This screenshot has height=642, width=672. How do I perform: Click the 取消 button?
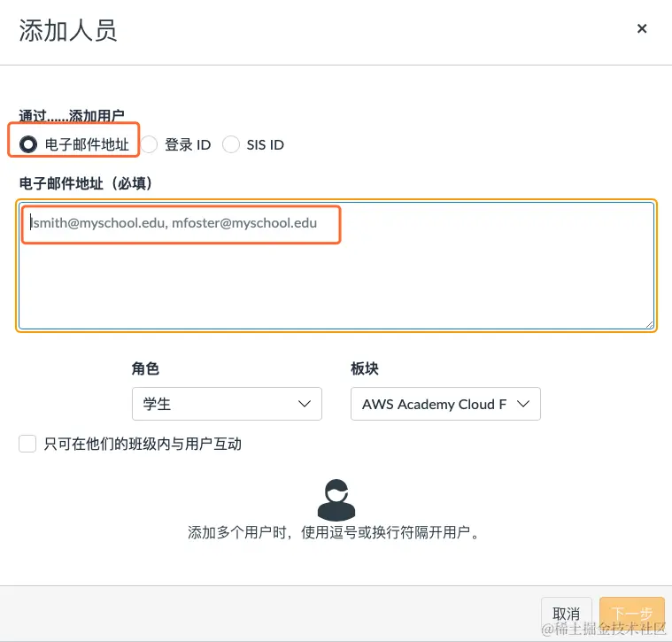pyautogui.click(x=566, y=614)
